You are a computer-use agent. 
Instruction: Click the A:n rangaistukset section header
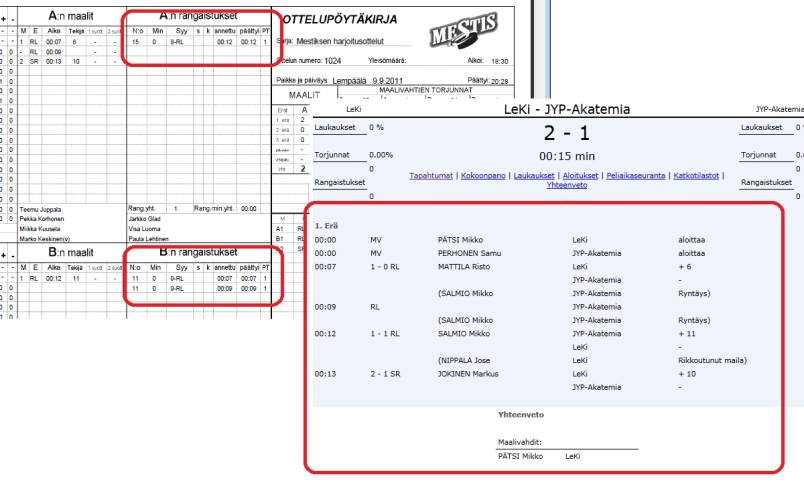pyautogui.click(x=198, y=16)
